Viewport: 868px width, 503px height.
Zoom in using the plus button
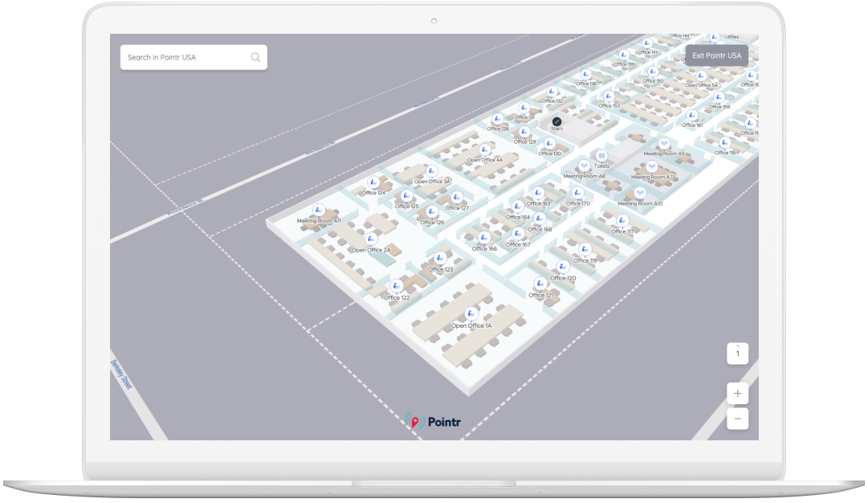tap(736, 393)
